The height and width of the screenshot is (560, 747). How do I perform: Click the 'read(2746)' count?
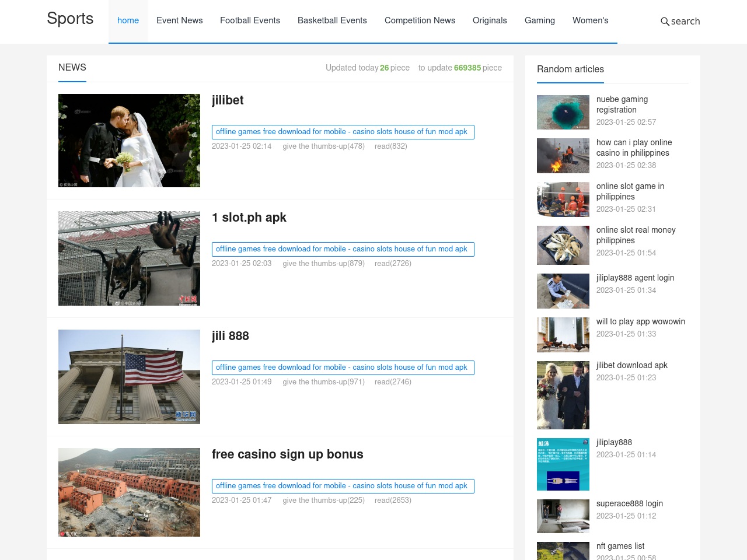click(393, 382)
